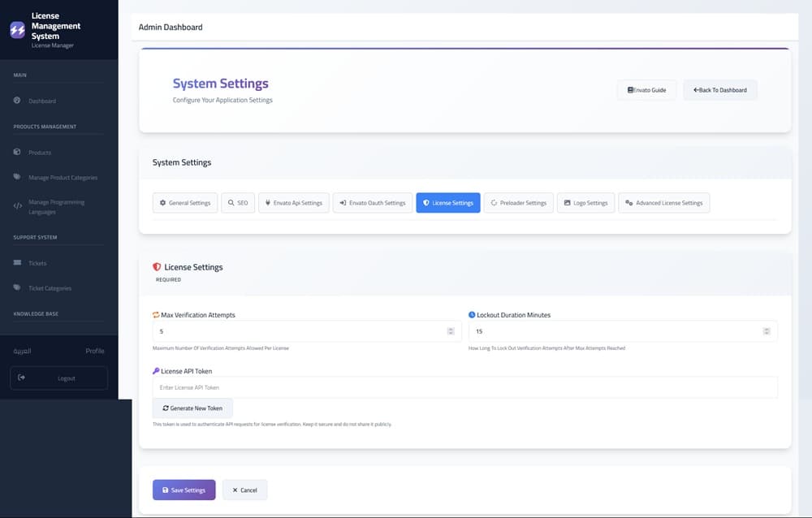The image size is (812, 518).
Task: Focus the License API Token field
Action: pos(464,388)
